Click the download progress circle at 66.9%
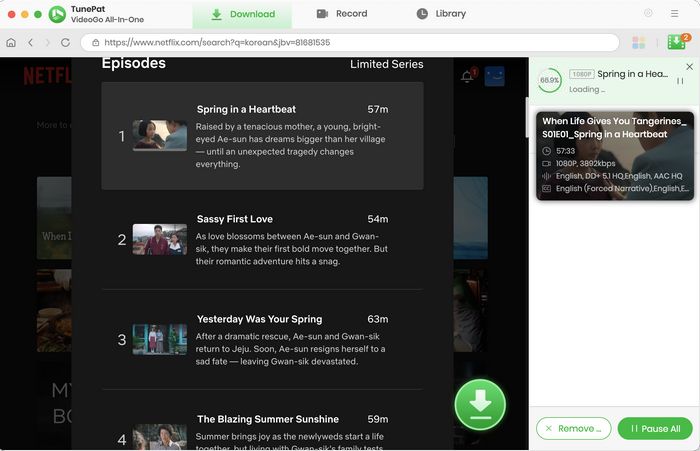Screen dimensions: 700x451 click(549, 80)
